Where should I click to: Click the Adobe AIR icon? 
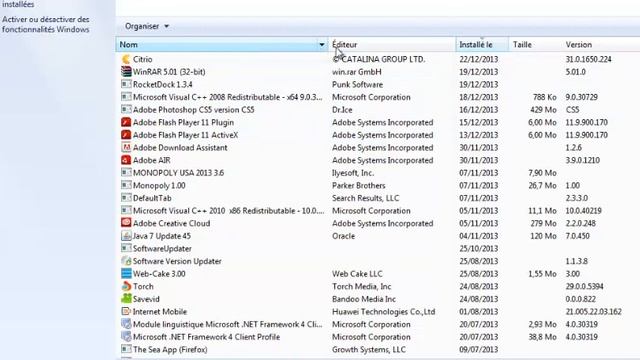pos(126,160)
